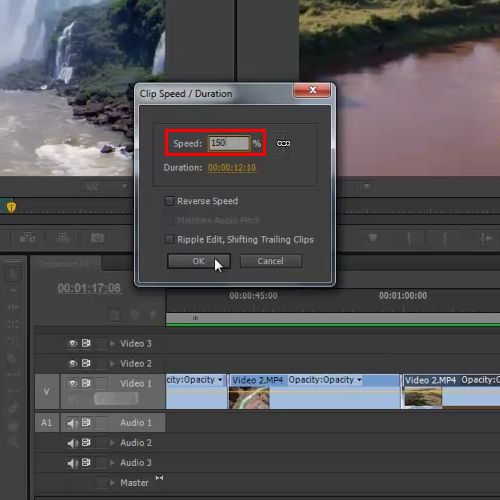Select the rightmost Video 2.MP4 clip
This screenshot has height=500, width=500.
click(x=451, y=391)
